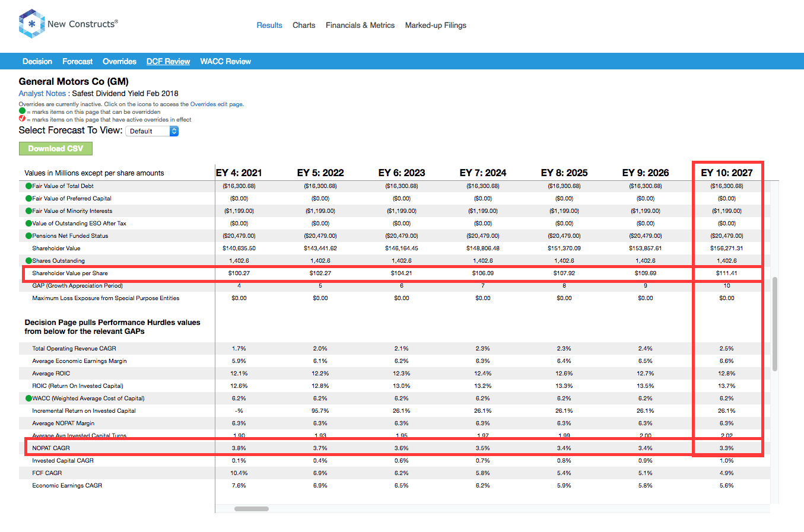Screen dimensions: 804x532
Task: Click the $156,271.31 shareholder value cell
Action: (x=727, y=249)
